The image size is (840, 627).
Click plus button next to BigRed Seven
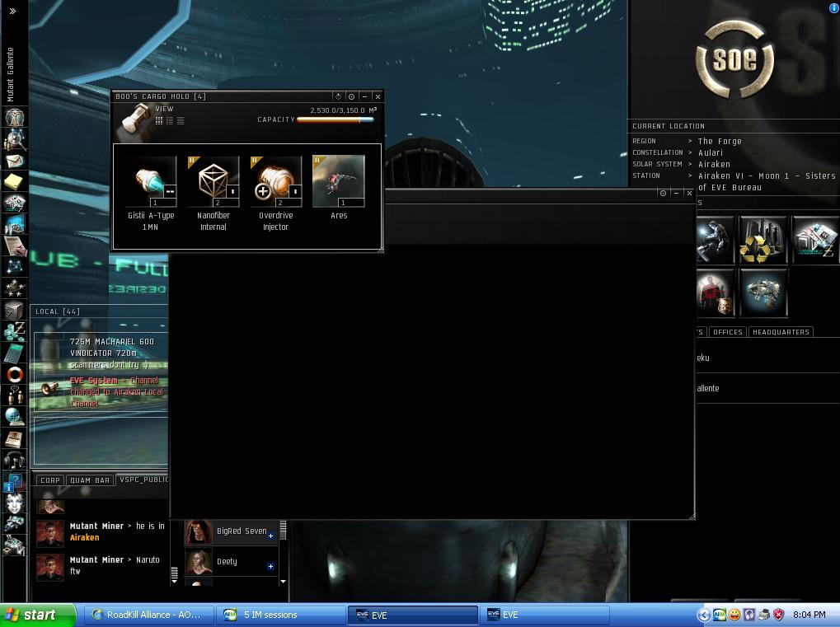[270, 536]
